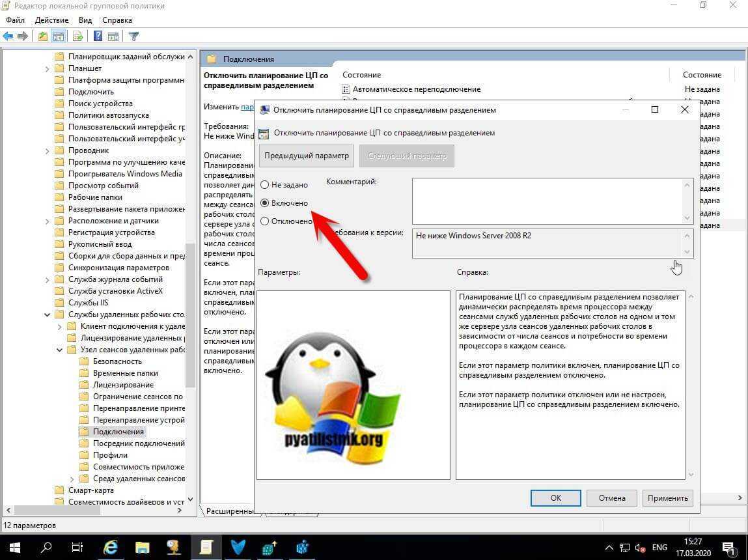The width and height of the screenshot is (748, 560).
Task: Click the policy icon in dialog header
Action: tap(263, 133)
